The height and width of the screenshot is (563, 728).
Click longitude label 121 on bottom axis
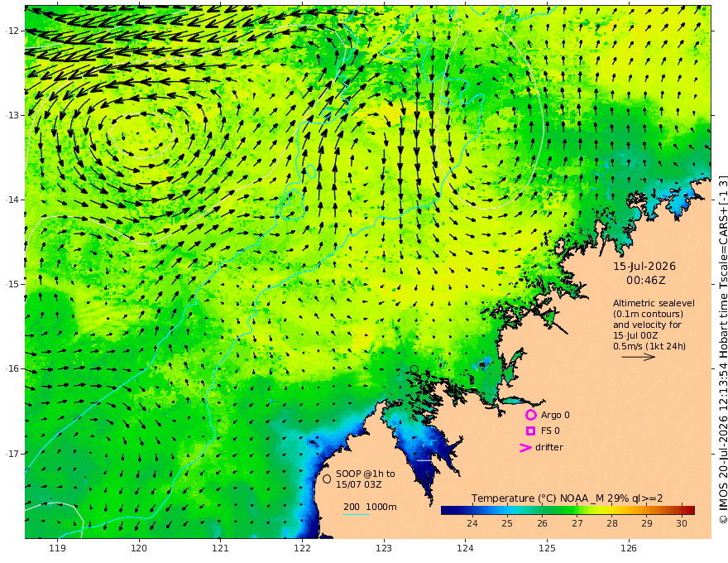click(x=220, y=548)
